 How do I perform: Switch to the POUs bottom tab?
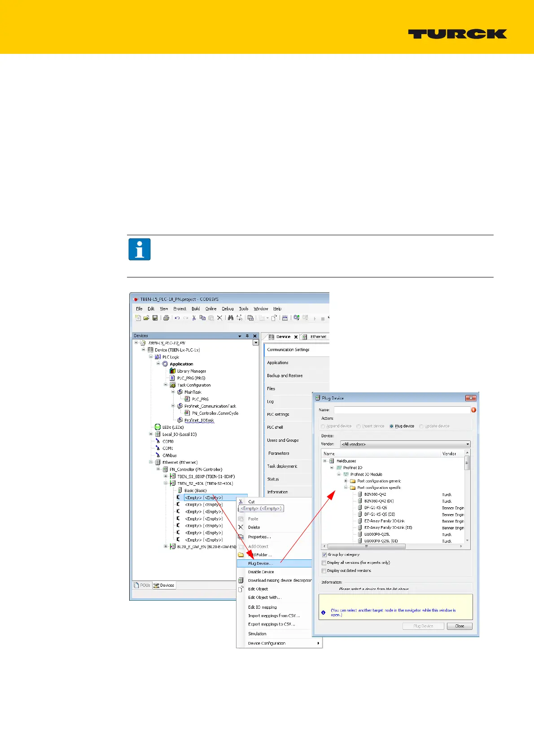pyautogui.click(x=142, y=585)
